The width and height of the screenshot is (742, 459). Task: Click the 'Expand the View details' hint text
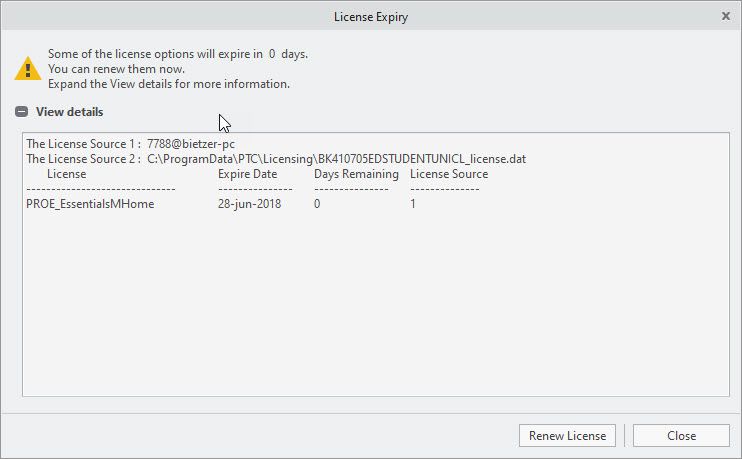[x=168, y=84]
